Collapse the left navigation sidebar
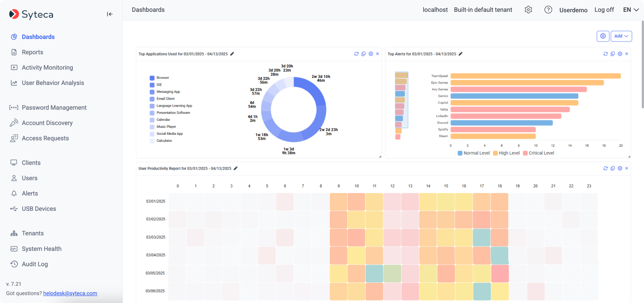644x303 pixels. pyautogui.click(x=110, y=14)
